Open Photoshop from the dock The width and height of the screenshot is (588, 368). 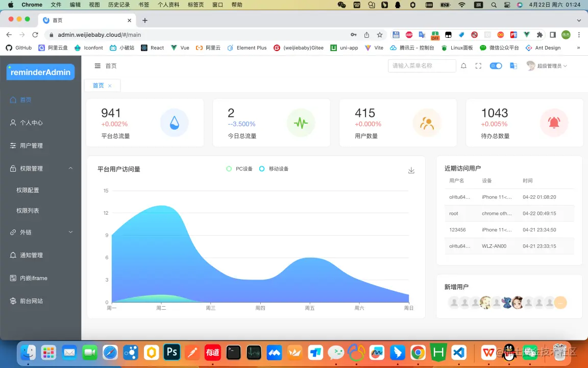(171, 352)
